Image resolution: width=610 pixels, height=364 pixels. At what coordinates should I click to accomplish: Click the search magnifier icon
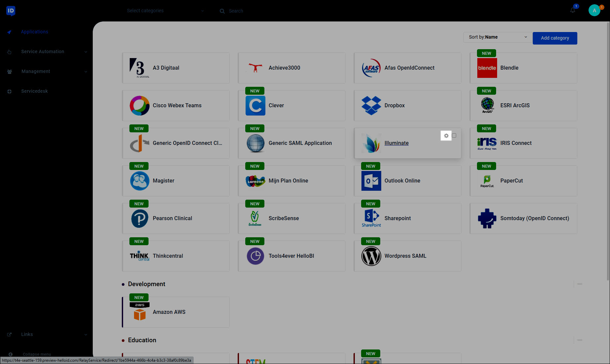[x=222, y=11]
